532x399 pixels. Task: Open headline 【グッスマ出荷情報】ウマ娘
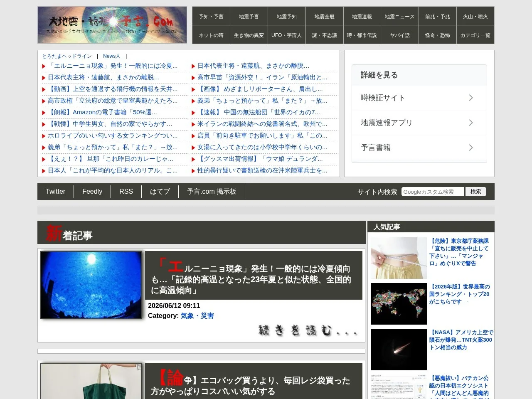[x=260, y=159]
